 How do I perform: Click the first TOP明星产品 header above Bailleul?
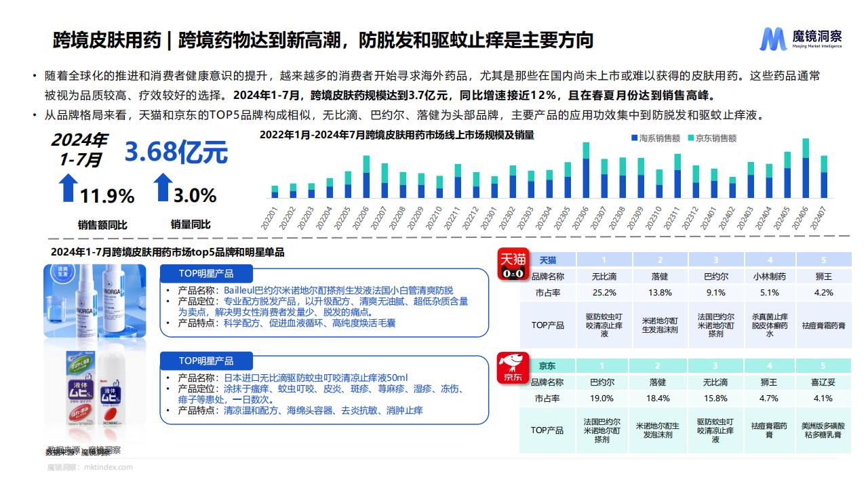click(205, 274)
